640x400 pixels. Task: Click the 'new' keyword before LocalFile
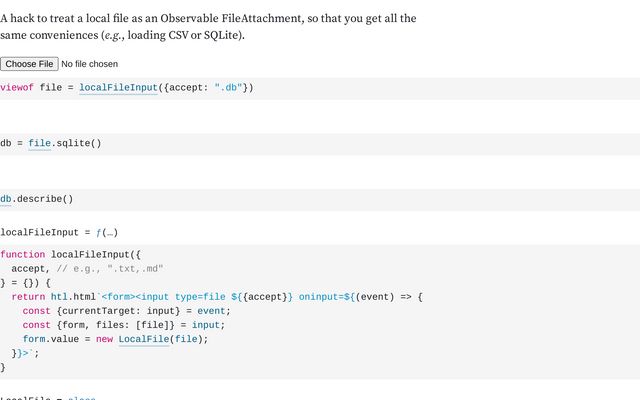(x=104, y=339)
